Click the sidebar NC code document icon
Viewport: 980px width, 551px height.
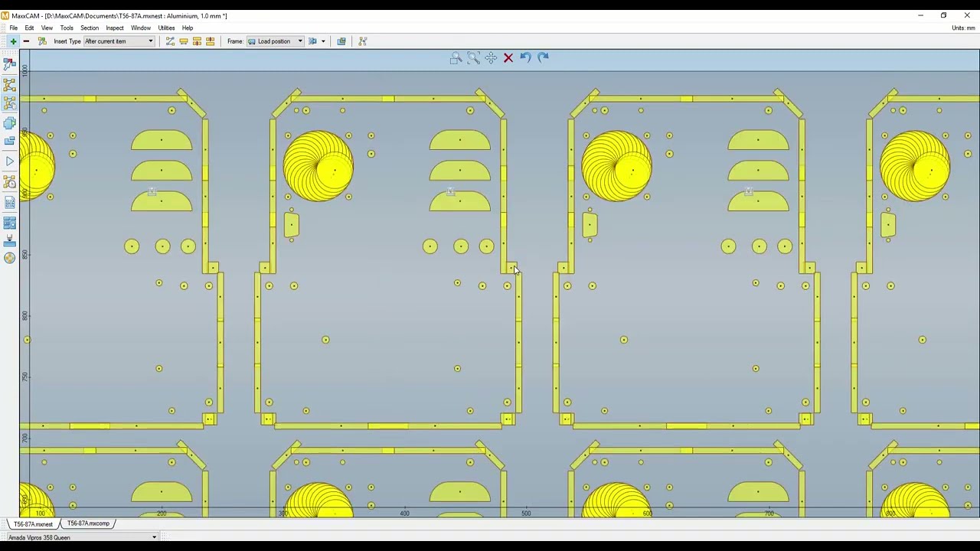click(9, 202)
